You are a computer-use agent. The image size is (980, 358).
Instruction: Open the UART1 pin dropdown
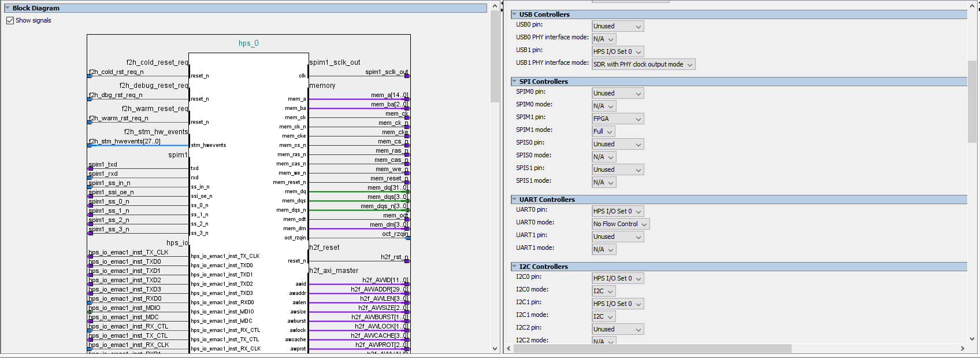[x=617, y=237]
